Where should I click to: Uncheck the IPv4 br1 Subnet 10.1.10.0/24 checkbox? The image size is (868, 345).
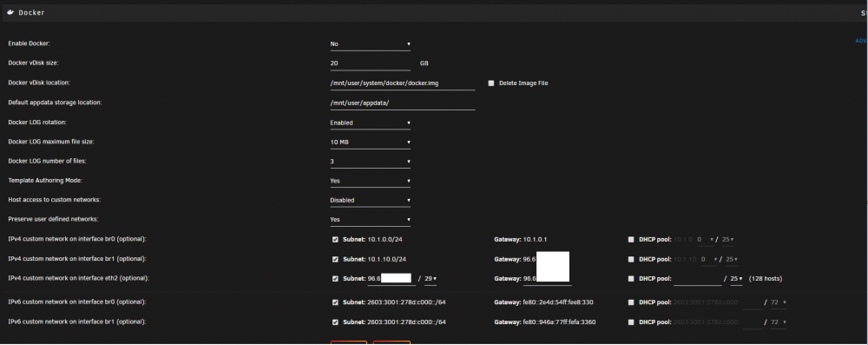point(335,259)
